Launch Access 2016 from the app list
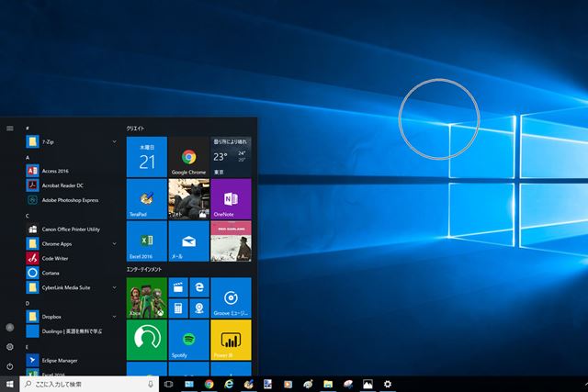 point(71,171)
